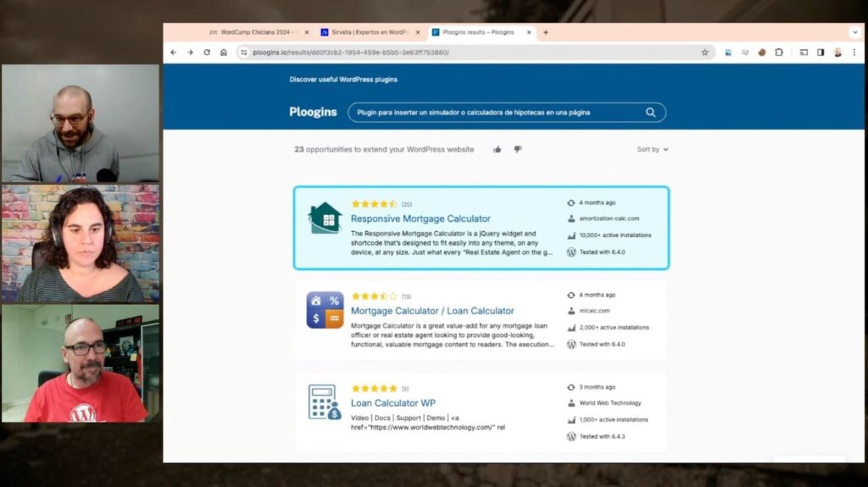Click Responsive Mortgage Calculator plugin icon
868x487 pixels.
pyautogui.click(x=325, y=218)
